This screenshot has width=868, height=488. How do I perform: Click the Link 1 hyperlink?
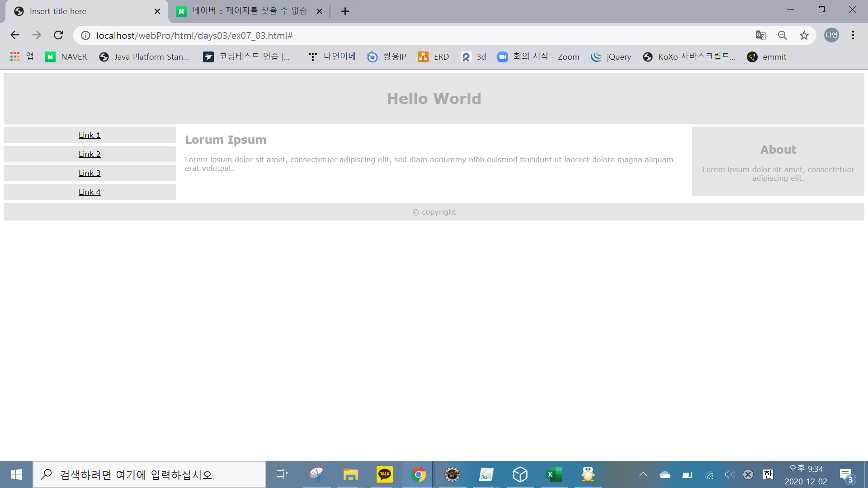tap(90, 135)
